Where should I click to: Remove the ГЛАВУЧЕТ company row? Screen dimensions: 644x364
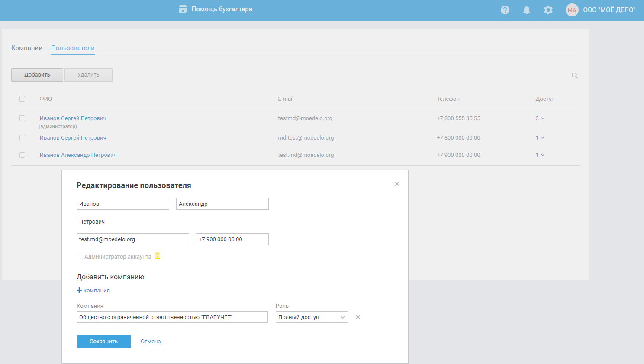tap(358, 317)
